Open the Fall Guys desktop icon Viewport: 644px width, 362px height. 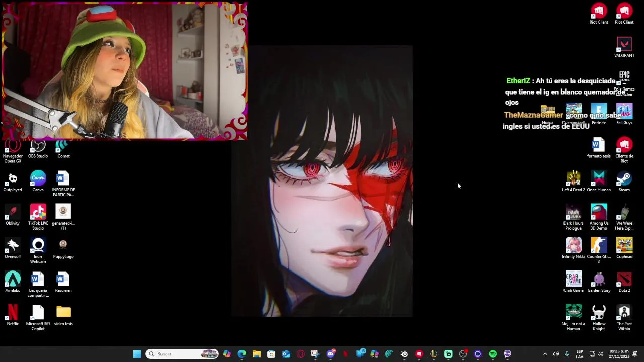(x=624, y=114)
